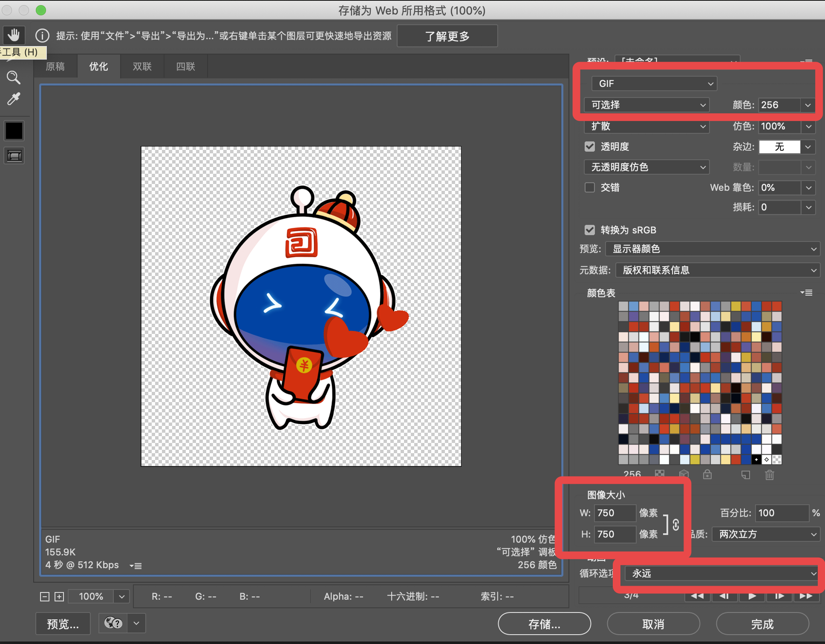
Task: Toggle slices visibility icon
Action: pos(14,156)
